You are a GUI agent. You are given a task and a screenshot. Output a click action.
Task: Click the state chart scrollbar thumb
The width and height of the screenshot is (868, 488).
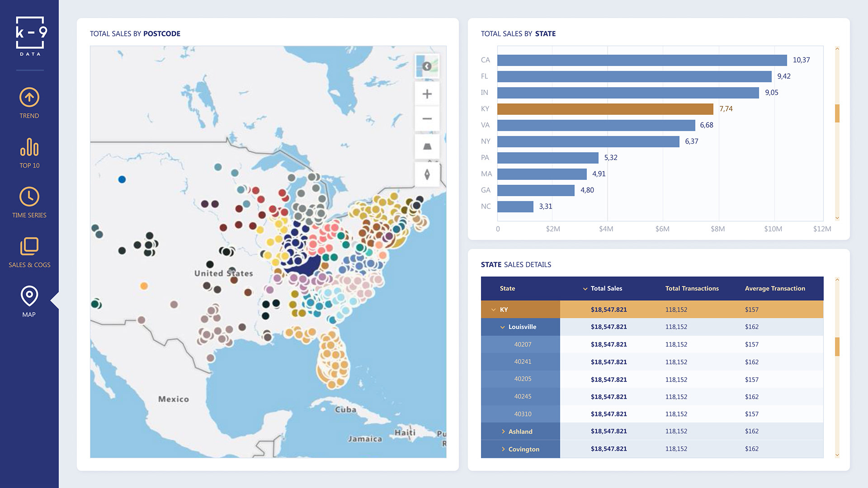tap(837, 113)
